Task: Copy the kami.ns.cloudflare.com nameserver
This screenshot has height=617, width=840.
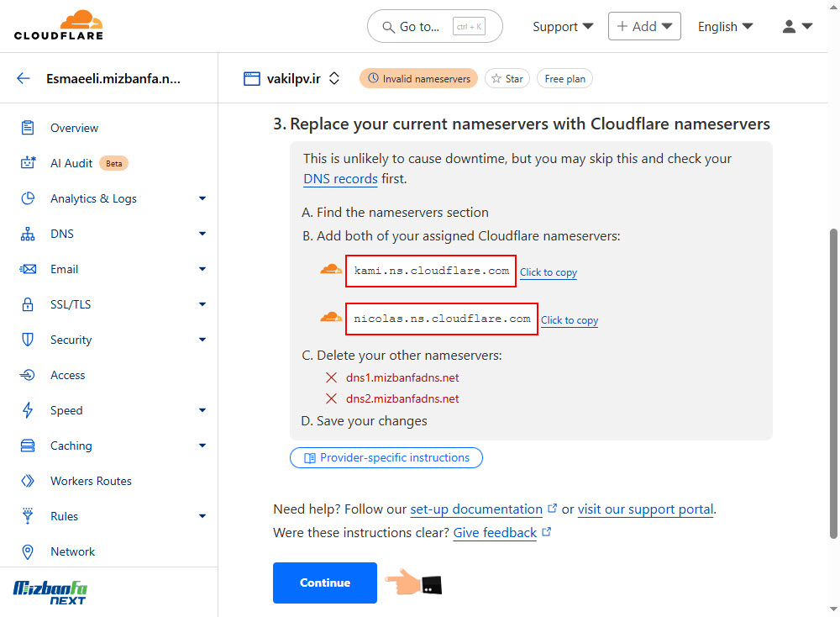Action: pyautogui.click(x=548, y=272)
